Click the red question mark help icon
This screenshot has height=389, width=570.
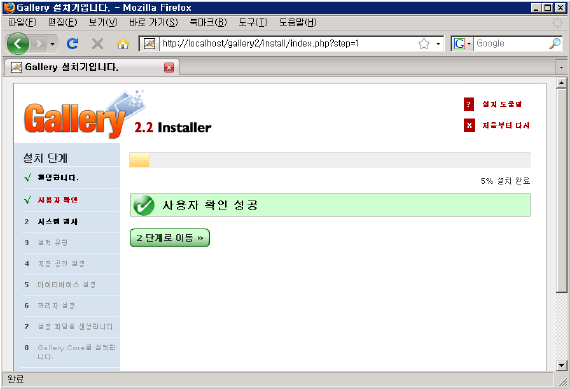pyautogui.click(x=469, y=104)
